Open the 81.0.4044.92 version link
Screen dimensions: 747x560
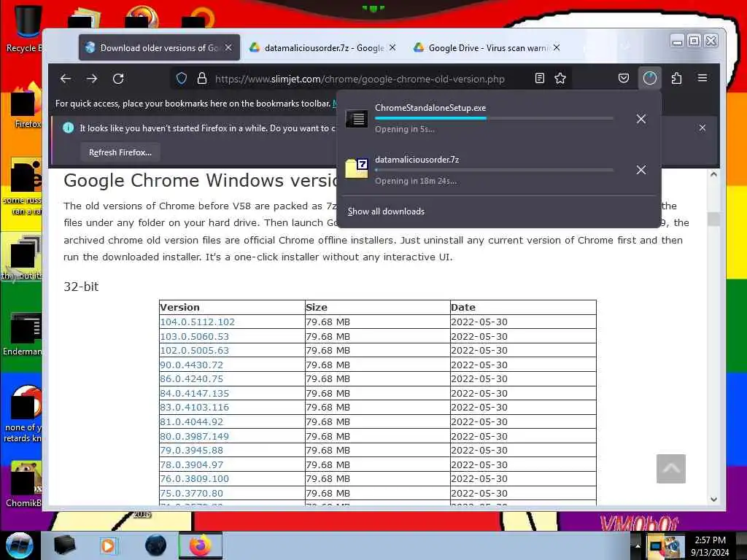[x=192, y=422]
